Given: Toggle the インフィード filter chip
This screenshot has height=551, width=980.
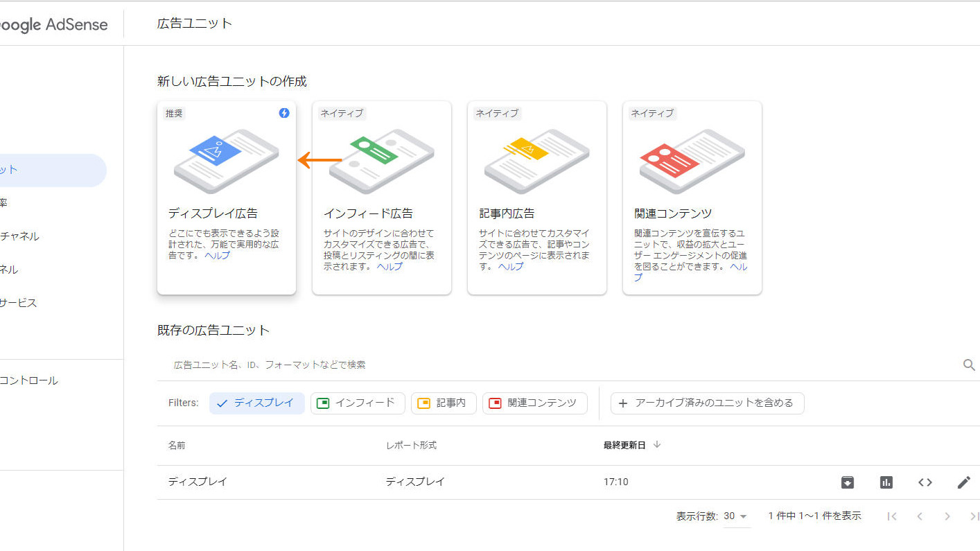Looking at the screenshot, I should point(358,403).
